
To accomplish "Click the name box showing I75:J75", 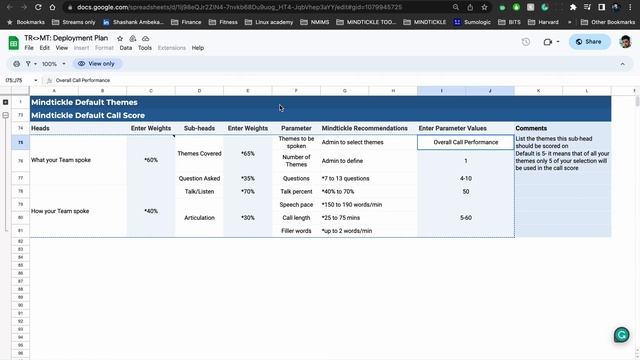I will tap(17, 80).
